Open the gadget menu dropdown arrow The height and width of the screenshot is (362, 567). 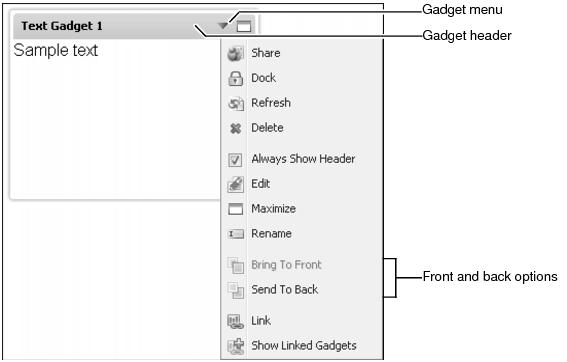coord(223,26)
